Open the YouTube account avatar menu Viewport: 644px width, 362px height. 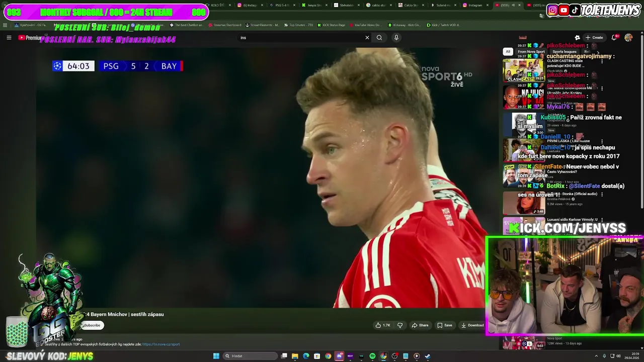[628, 38]
